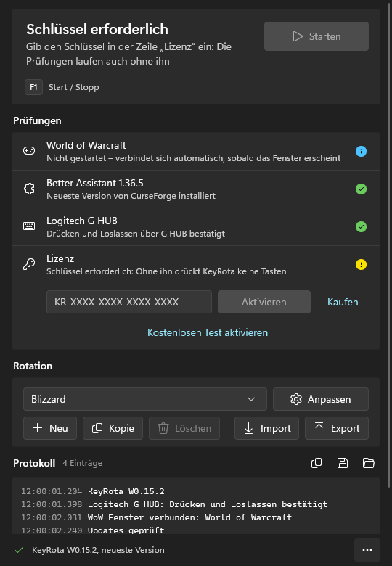The height and width of the screenshot is (566, 392).
Task: Click the 'Prüfungen' section heading
Action: point(37,120)
